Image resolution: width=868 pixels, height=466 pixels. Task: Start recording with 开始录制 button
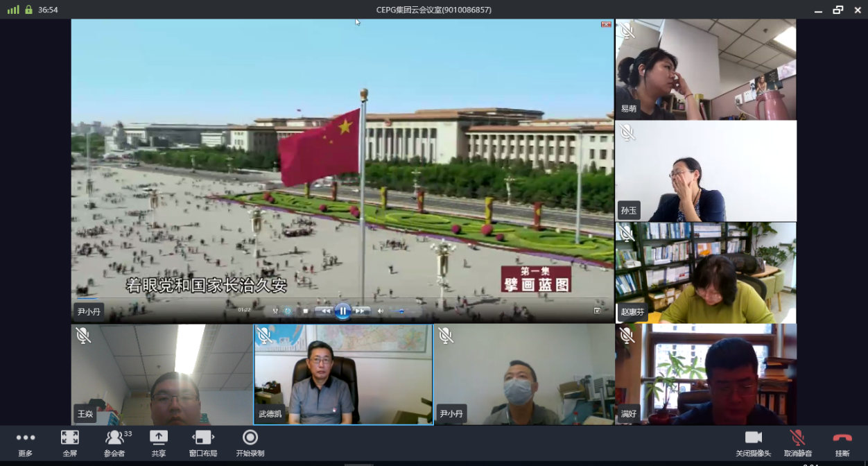tap(250, 443)
